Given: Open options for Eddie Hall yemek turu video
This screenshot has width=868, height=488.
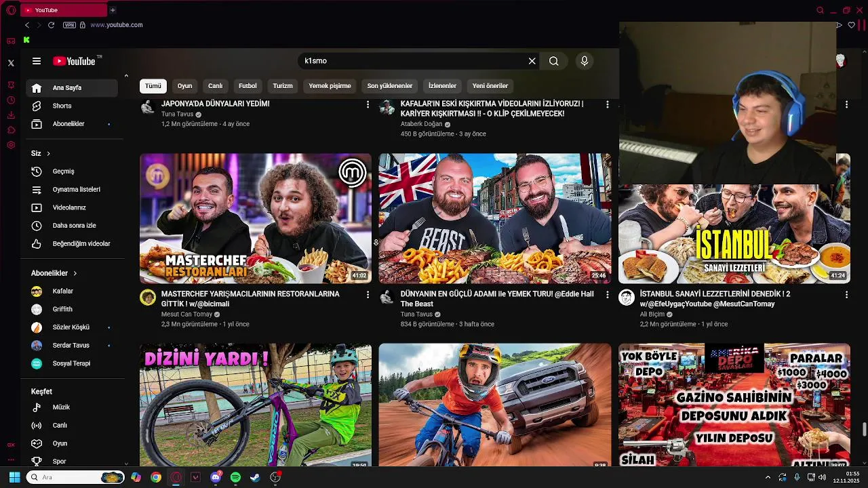Looking at the screenshot, I should pyautogui.click(x=607, y=295).
